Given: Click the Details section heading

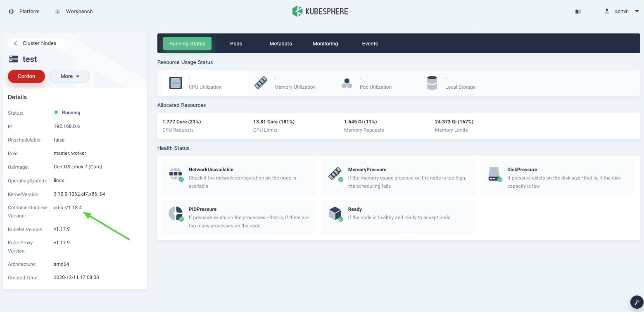Looking at the screenshot, I should tap(17, 97).
